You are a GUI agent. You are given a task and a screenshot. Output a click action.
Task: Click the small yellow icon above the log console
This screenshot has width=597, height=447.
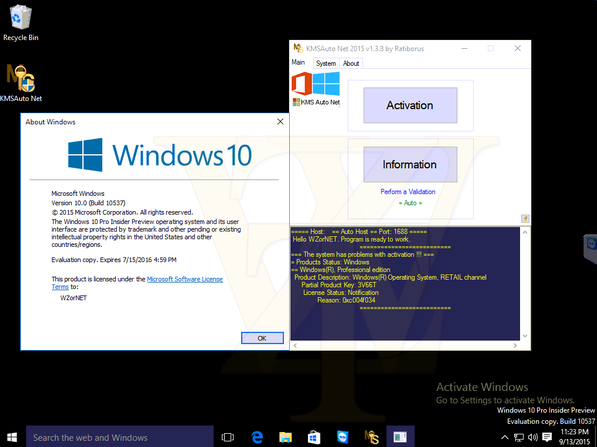click(525, 219)
